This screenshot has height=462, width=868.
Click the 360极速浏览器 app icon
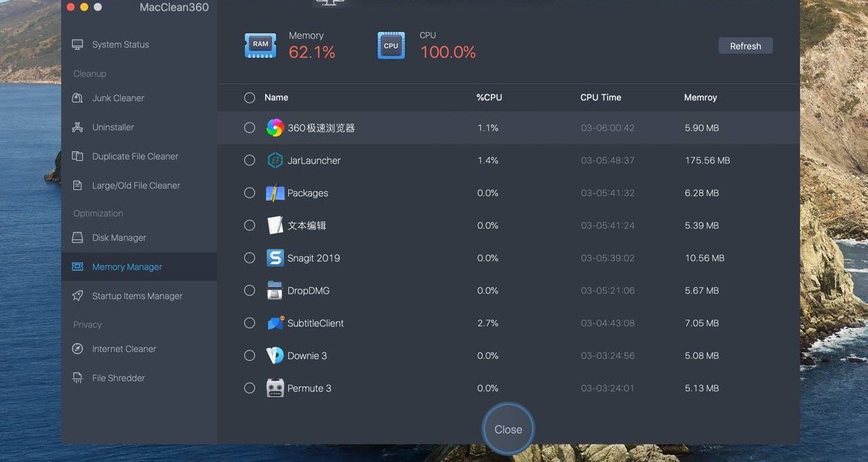click(x=275, y=128)
